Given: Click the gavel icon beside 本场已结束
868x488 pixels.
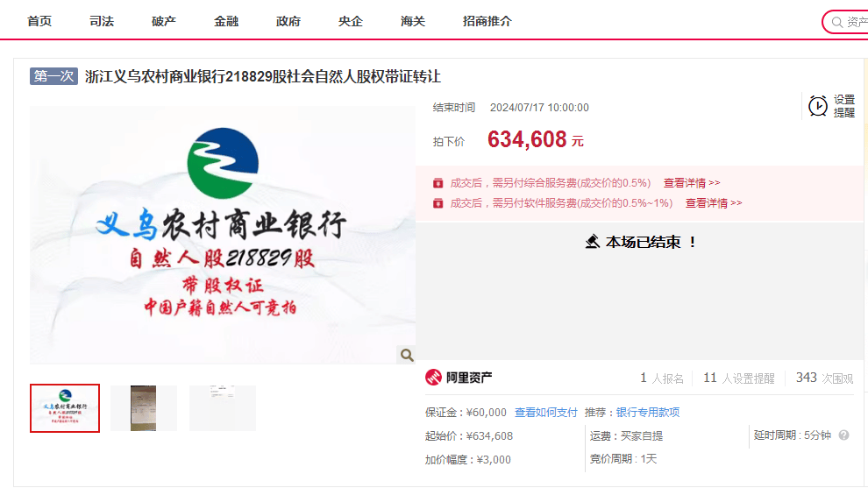Looking at the screenshot, I should (593, 242).
